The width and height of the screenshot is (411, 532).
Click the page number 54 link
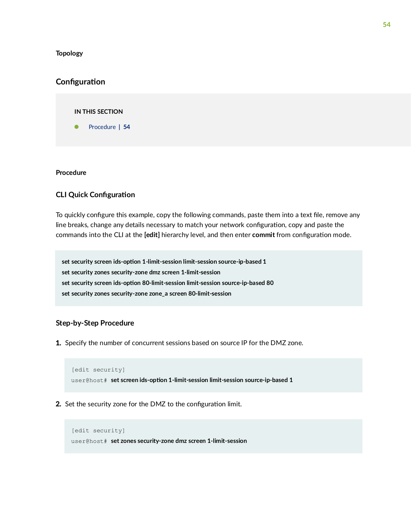point(127,127)
